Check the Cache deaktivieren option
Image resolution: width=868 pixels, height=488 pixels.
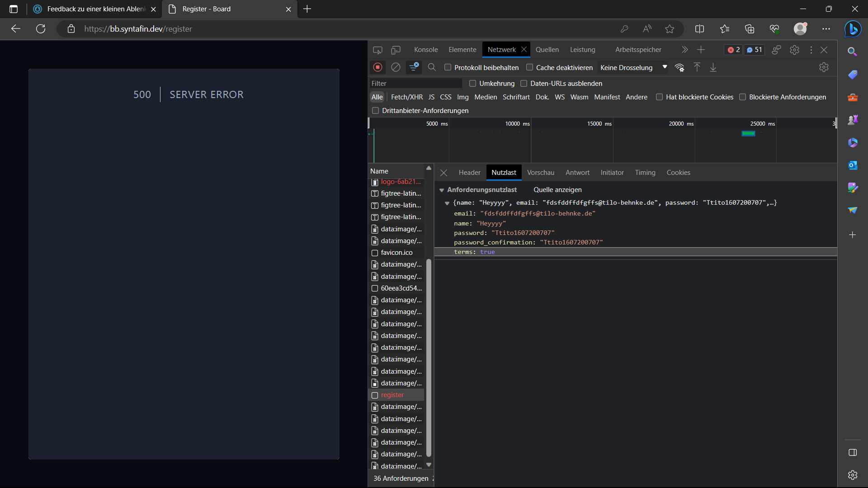pos(529,67)
